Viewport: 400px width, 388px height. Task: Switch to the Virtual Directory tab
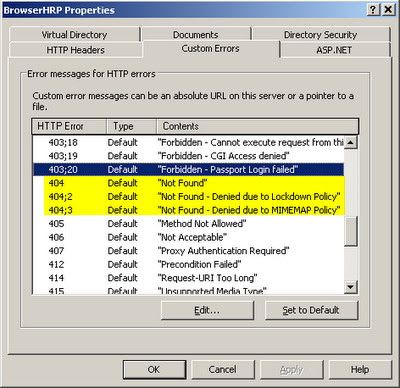74,35
